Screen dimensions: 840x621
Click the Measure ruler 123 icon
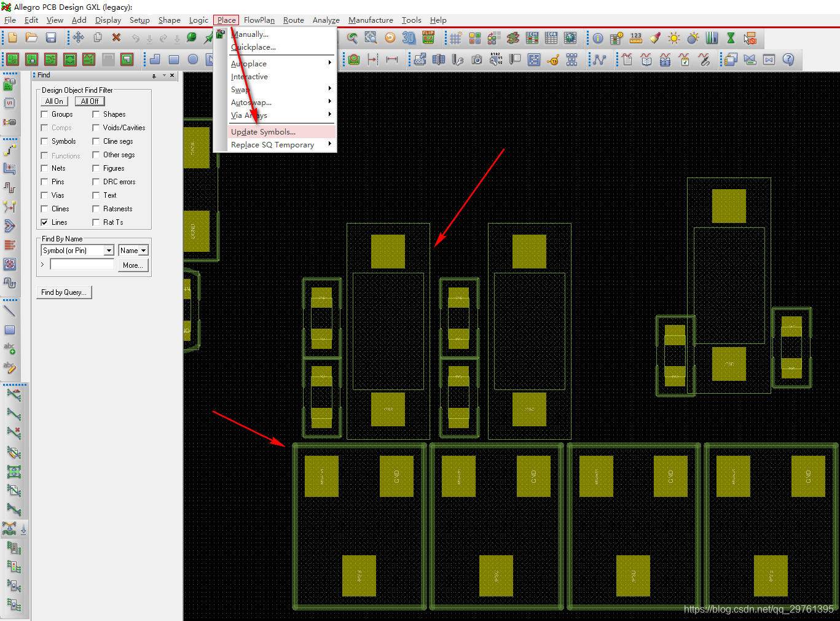(x=636, y=38)
